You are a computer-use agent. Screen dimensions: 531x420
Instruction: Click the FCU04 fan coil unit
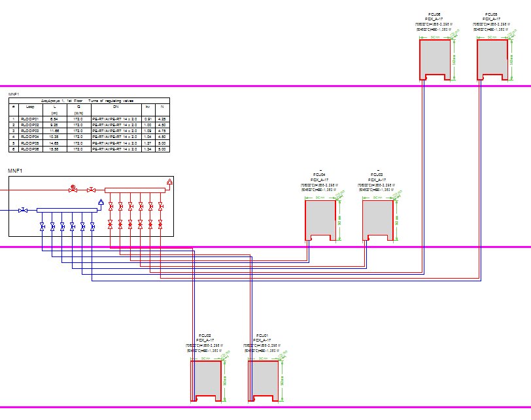coord(320,220)
